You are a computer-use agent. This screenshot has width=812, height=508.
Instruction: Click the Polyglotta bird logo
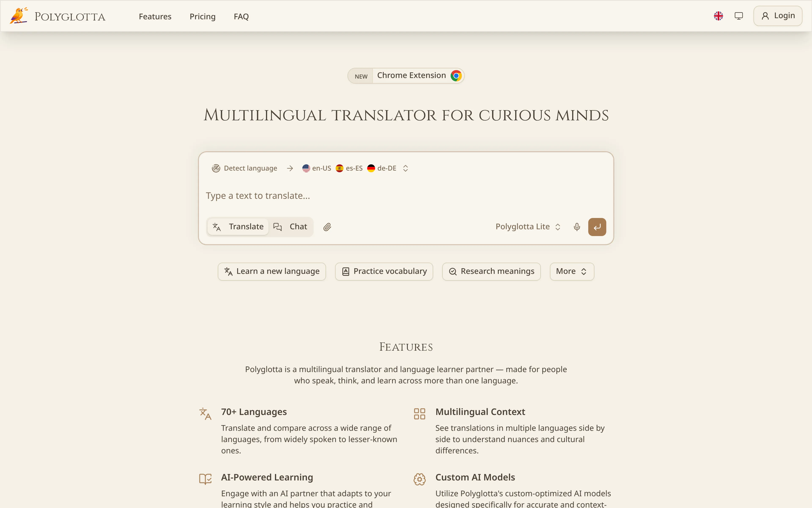coord(19,16)
